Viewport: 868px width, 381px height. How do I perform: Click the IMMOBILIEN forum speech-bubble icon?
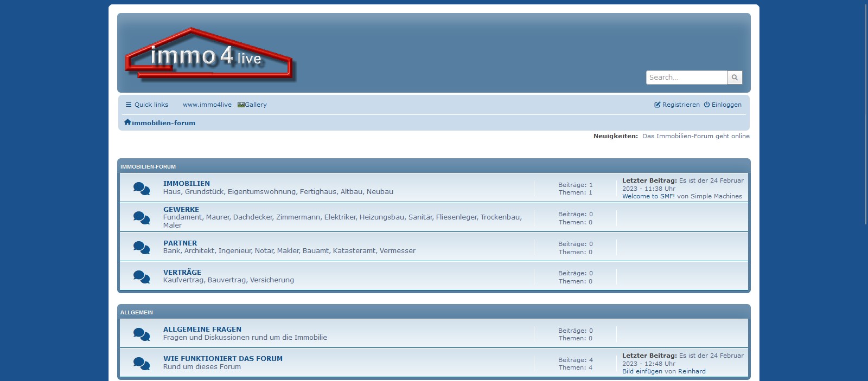[x=142, y=188]
